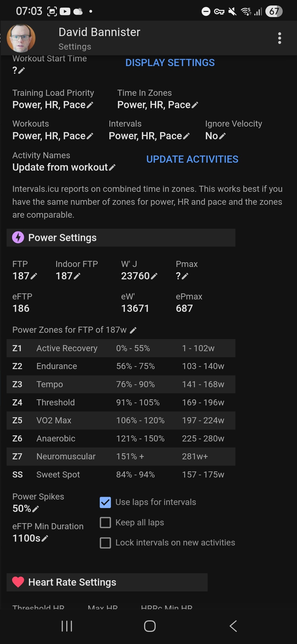The image size is (297, 644).
Task: Edit Workout Start Time pencil icon
Action: click(x=21, y=71)
